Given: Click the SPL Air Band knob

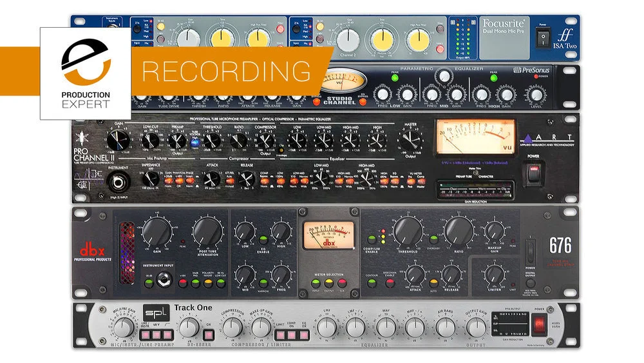Looking at the screenshot, I should pos(445,328).
